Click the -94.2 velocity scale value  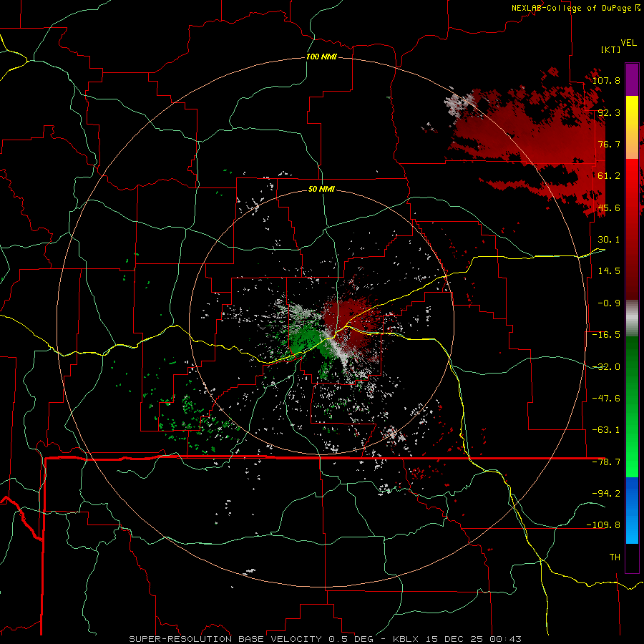point(606,494)
